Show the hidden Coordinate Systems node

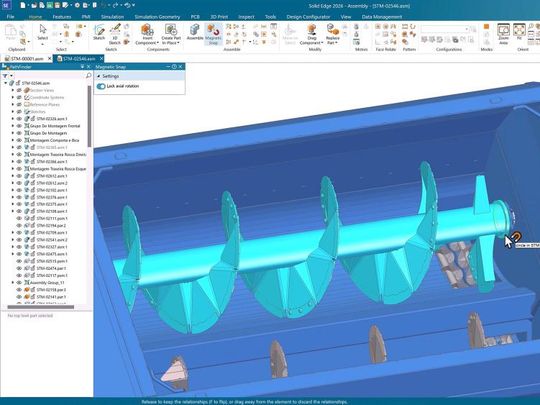point(19,97)
